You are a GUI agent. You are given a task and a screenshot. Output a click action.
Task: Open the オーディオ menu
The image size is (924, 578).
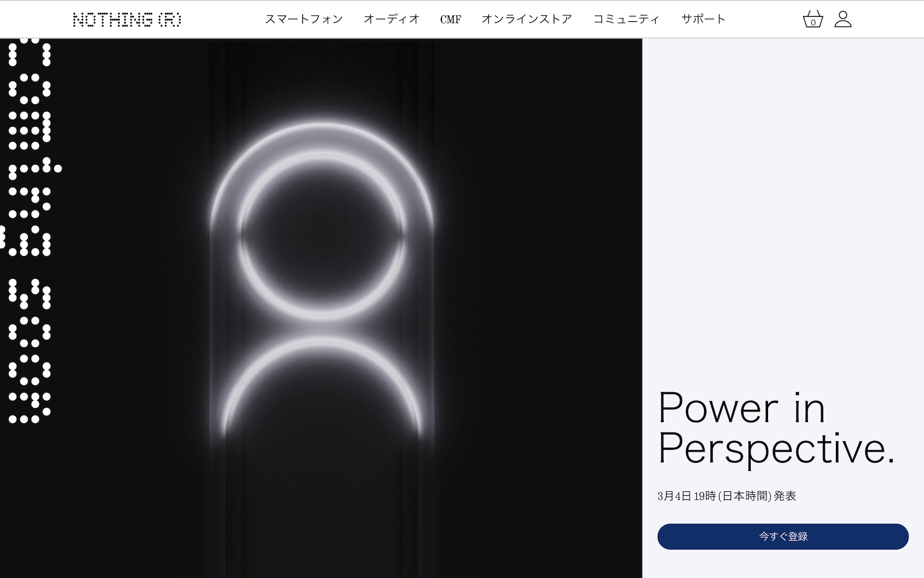point(392,19)
